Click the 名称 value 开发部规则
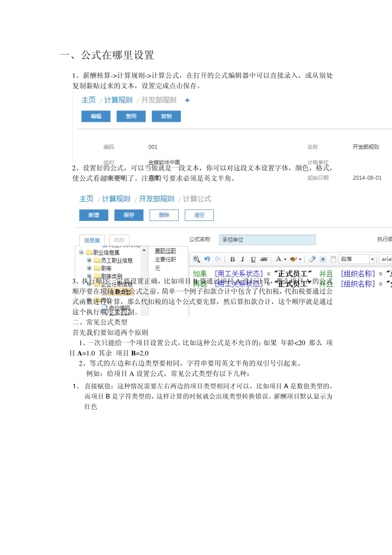Image resolution: width=392 pixels, height=555 pixels. point(366,147)
